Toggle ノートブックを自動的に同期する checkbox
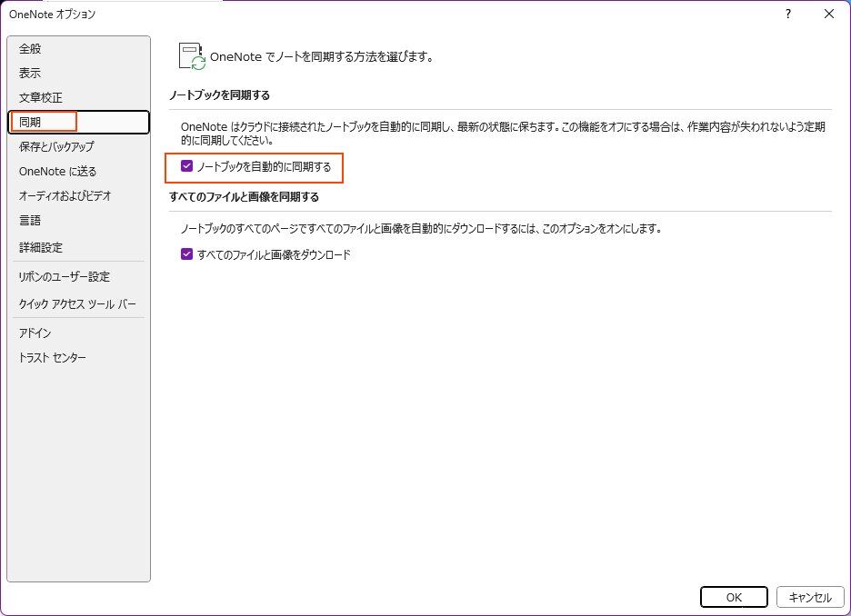Viewport: 851px width, 616px height. (186, 166)
